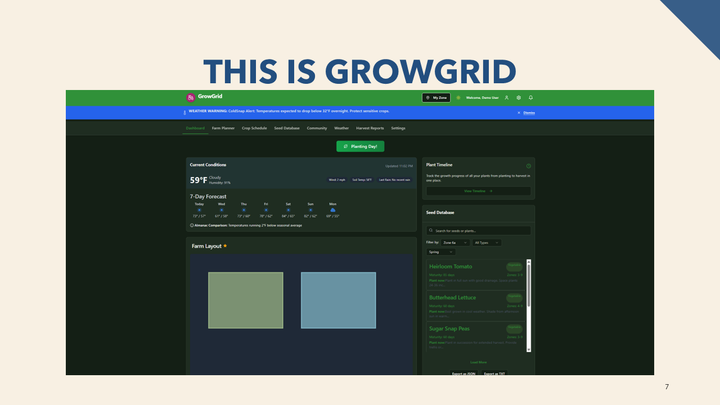The width and height of the screenshot is (720, 405).
Task: Click the Plant Timeline green circle icon
Action: click(529, 166)
